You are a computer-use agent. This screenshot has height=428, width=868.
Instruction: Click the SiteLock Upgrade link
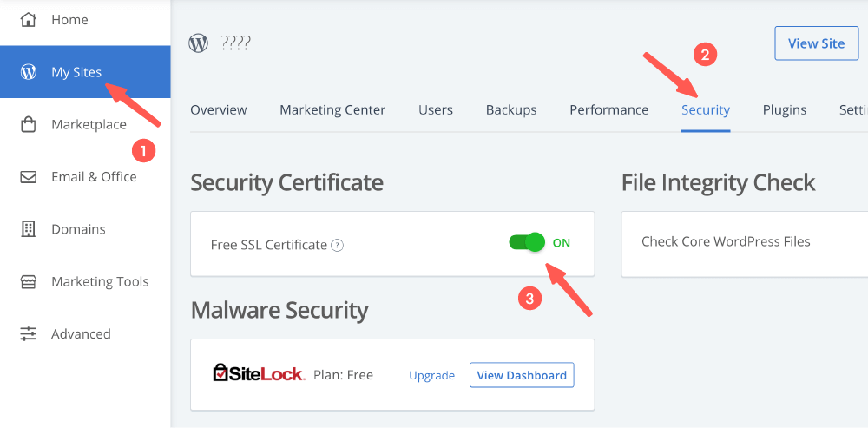431,375
